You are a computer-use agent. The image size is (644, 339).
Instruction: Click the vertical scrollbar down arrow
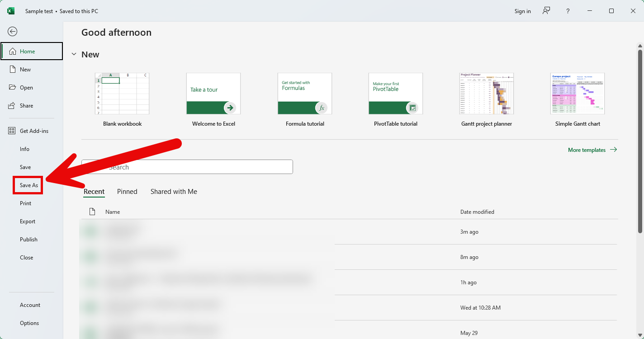[x=640, y=335]
